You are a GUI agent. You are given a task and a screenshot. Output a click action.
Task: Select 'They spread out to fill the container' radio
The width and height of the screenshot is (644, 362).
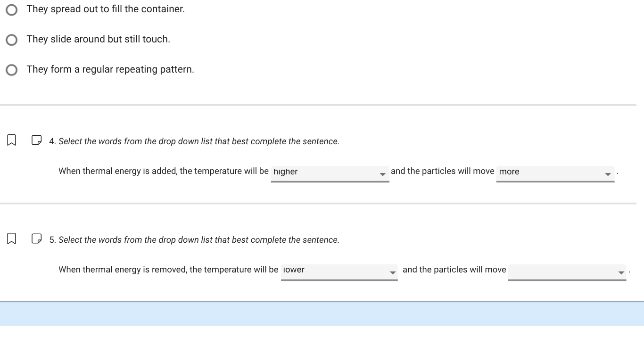12,10
